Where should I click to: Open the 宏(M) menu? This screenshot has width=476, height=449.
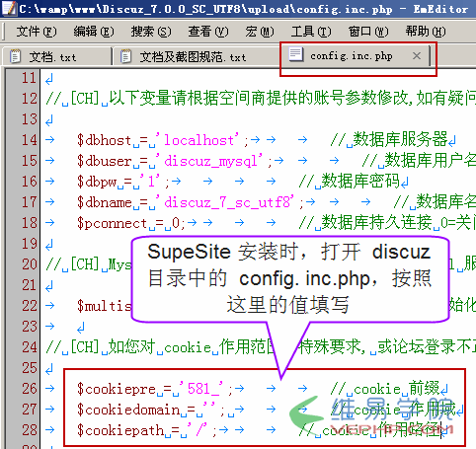(x=260, y=32)
